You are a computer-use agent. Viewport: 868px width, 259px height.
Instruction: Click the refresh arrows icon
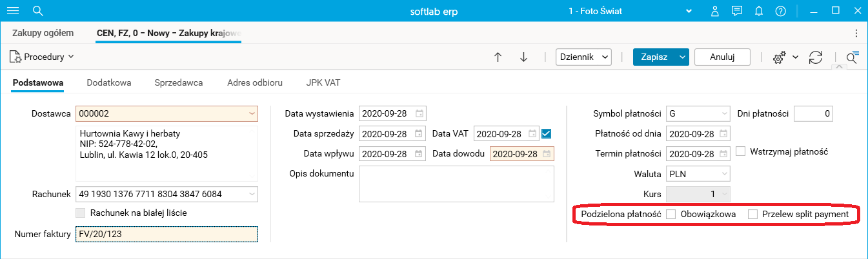(816, 57)
